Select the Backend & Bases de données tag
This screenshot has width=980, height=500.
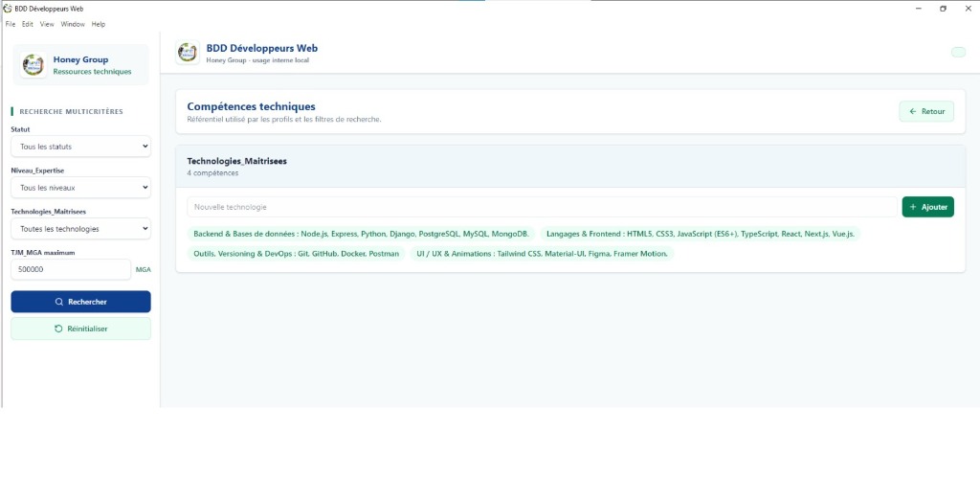point(361,234)
